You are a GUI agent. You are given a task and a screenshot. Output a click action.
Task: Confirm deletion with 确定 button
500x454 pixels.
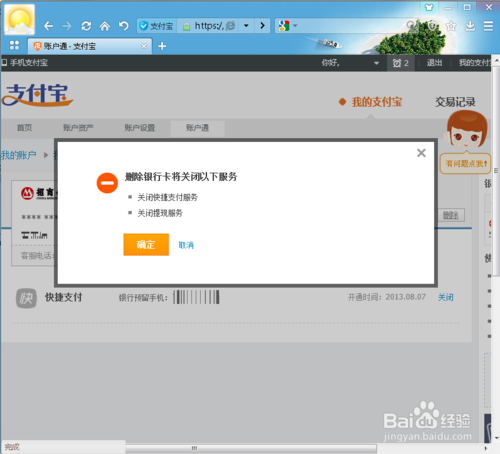point(146,245)
